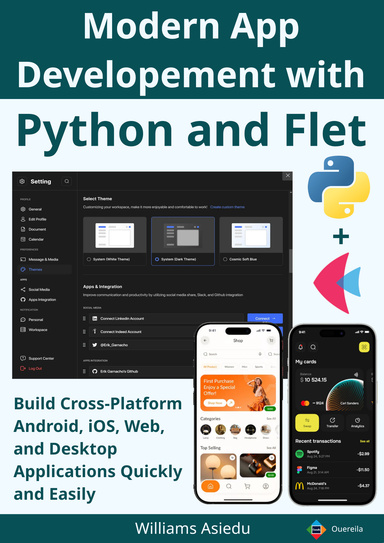Click the Erik Gamacho's Github row
This screenshot has height=543, width=384.
[x=142, y=371]
